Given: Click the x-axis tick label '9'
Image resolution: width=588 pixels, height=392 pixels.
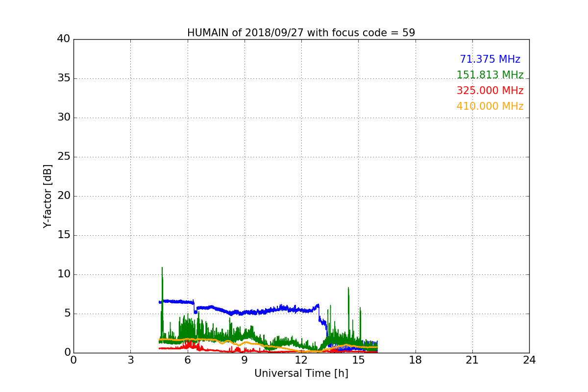Looking at the screenshot, I should coord(245,360).
